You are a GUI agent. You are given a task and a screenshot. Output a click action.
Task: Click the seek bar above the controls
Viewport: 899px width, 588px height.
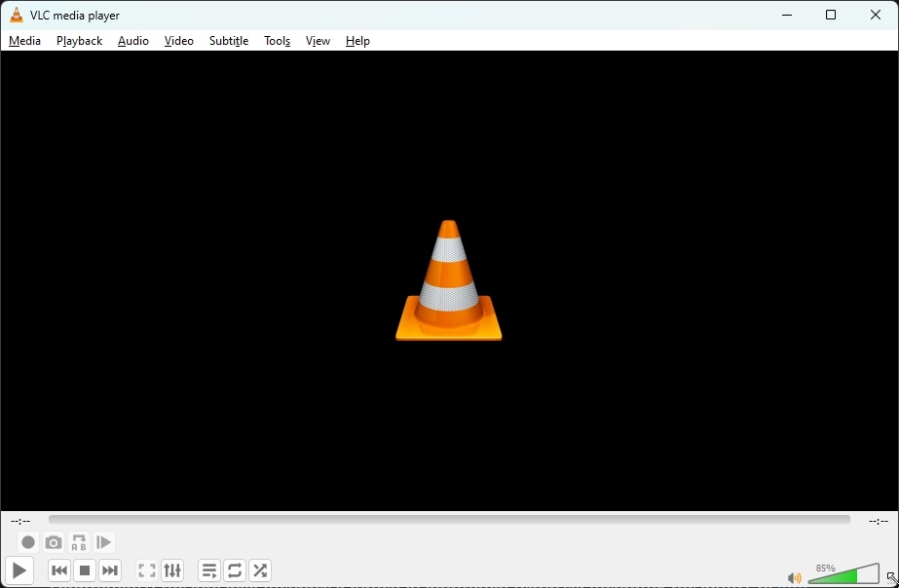448,521
